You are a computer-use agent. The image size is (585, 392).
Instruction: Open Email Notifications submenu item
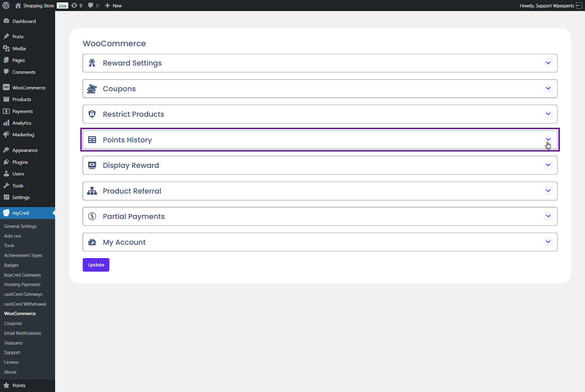(x=23, y=333)
